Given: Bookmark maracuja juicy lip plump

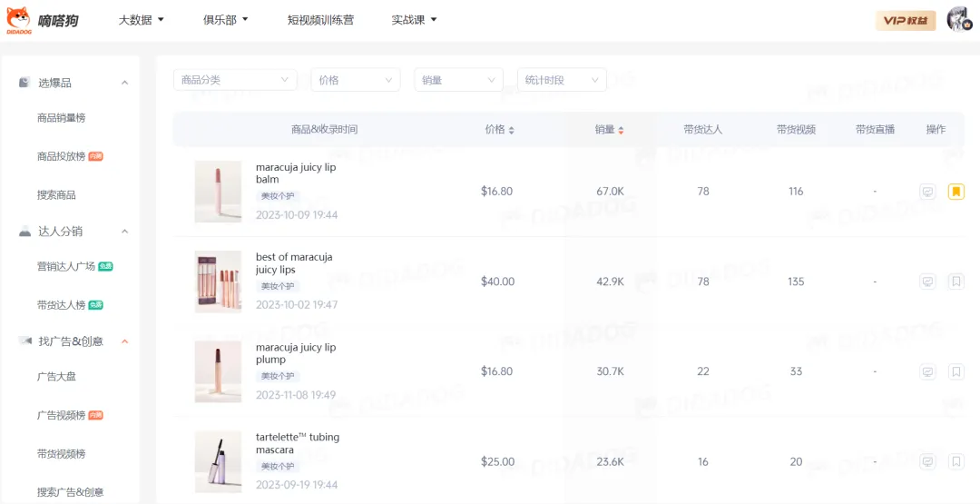Looking at the screenshot, I should point(956,371).
